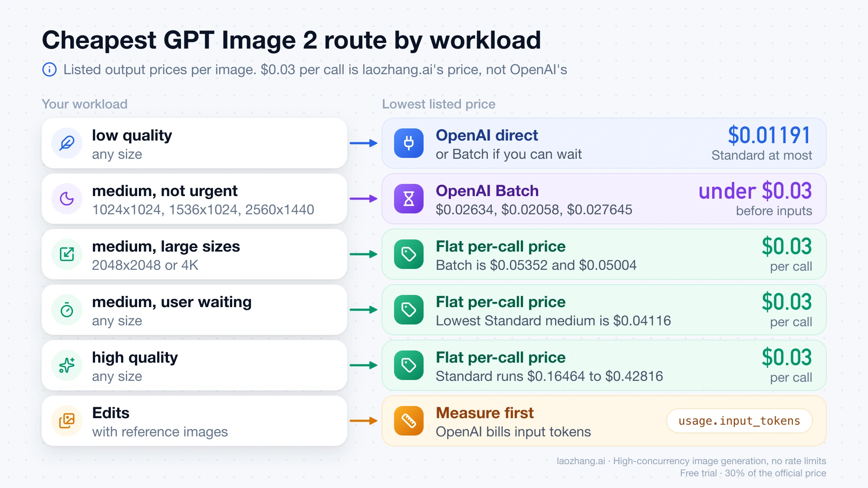Click the green tag icon in the Lowest Standard medium row

pos(409,310)
